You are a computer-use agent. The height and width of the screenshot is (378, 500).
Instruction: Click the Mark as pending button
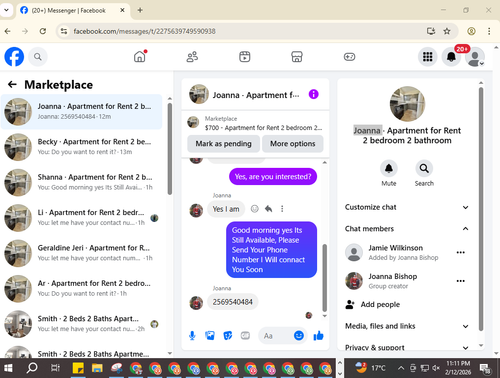point(223,144)
